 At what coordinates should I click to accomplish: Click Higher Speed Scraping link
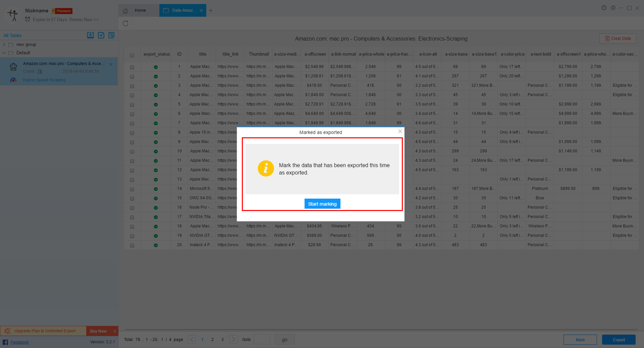click(x=44, y=80)
